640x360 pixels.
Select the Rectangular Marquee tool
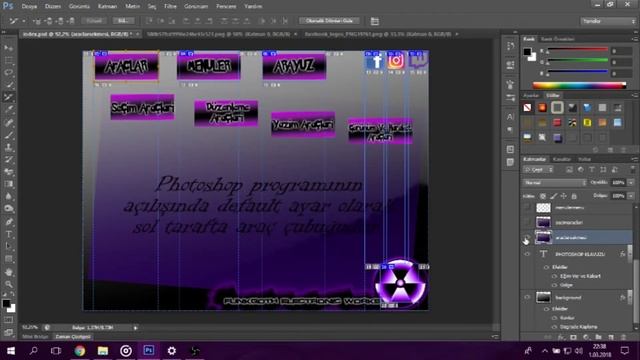pyautogui.click(x=9, y=60)
